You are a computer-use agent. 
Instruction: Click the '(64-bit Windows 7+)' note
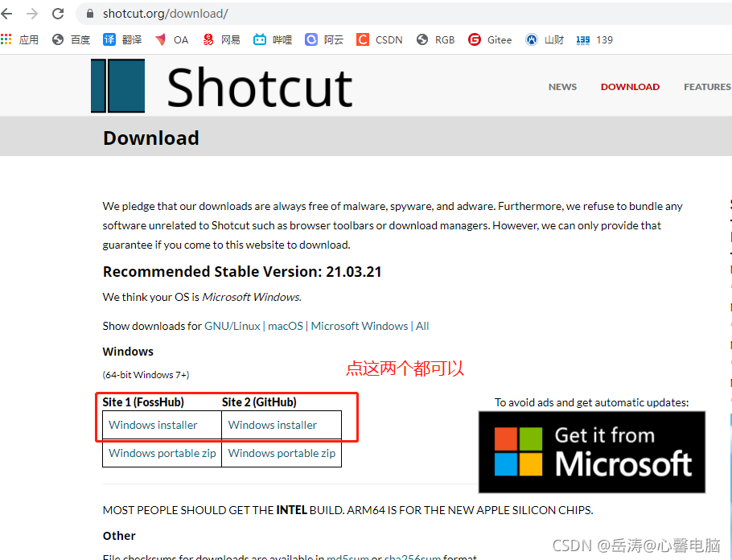tap(146, 375)
